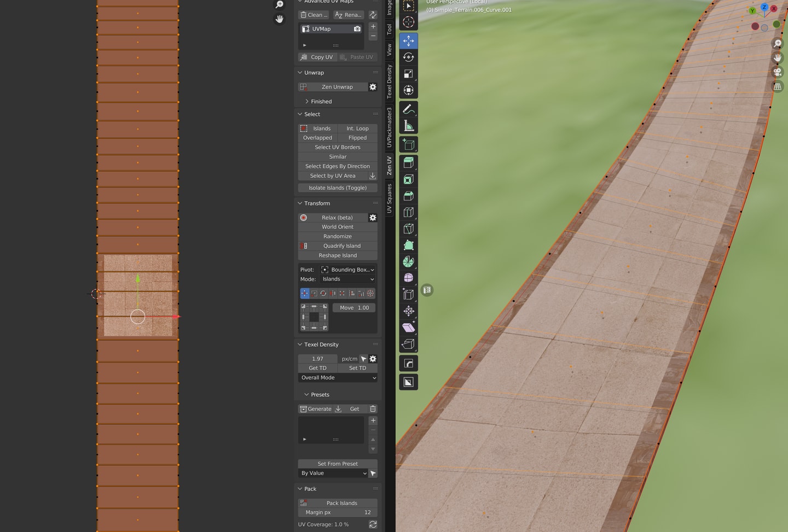Switch orthographic/perspective grid icon in viewport
This screenshot has width=788, height=532.
pos(777,86)
